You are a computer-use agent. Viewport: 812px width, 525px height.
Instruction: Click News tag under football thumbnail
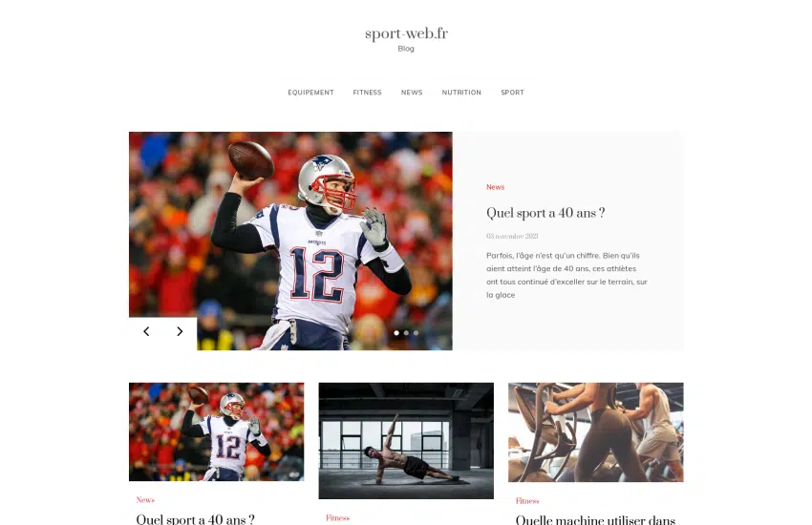(145, 500)
